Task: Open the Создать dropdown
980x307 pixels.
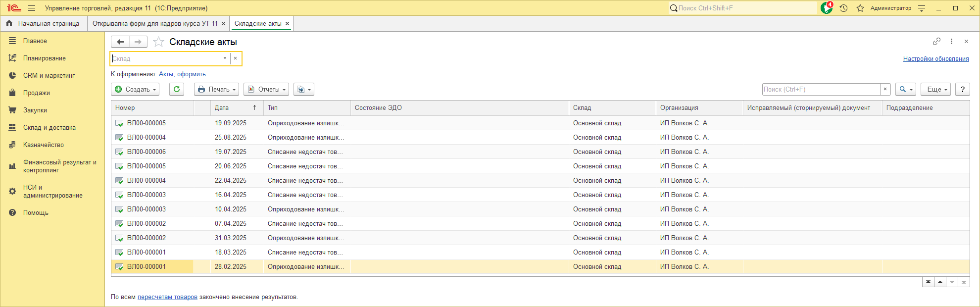Action: [135, 89]
